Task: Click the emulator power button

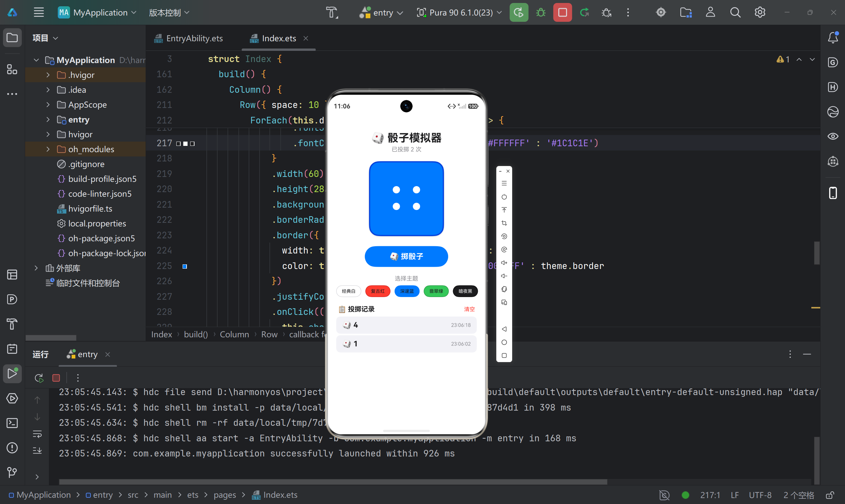Action: click(504, 197)
